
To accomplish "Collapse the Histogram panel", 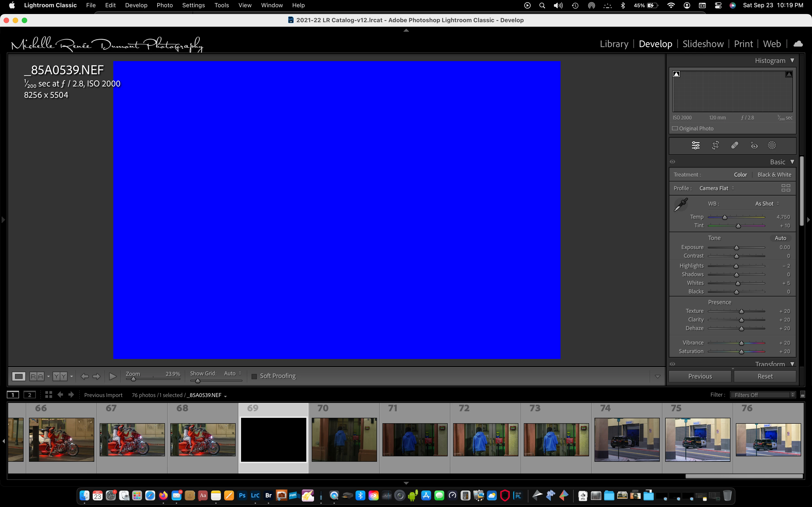I will pos(792,61).
